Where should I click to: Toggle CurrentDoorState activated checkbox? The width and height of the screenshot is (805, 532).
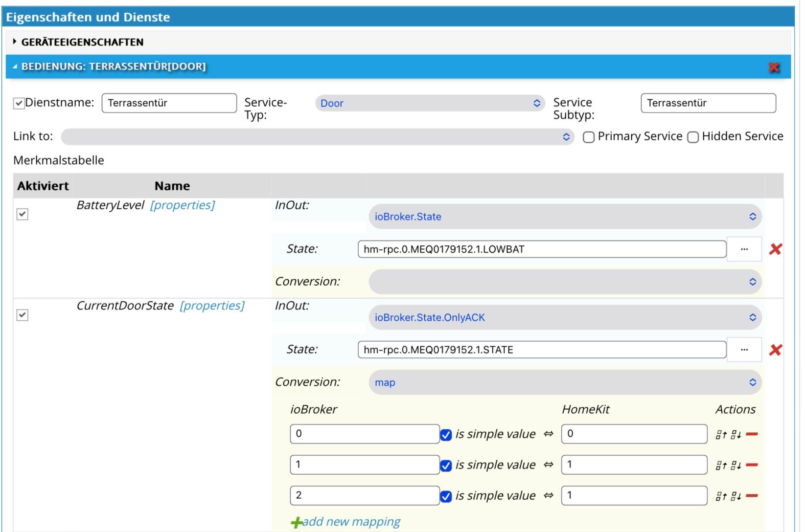[22, 315]
